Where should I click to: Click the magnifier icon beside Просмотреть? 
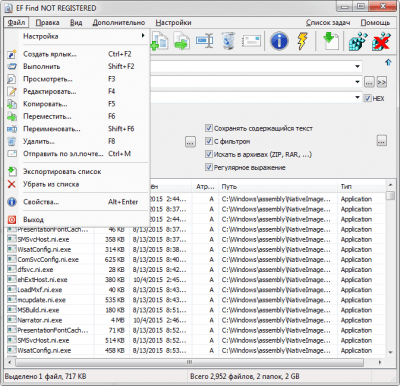(x=12, y=79)
